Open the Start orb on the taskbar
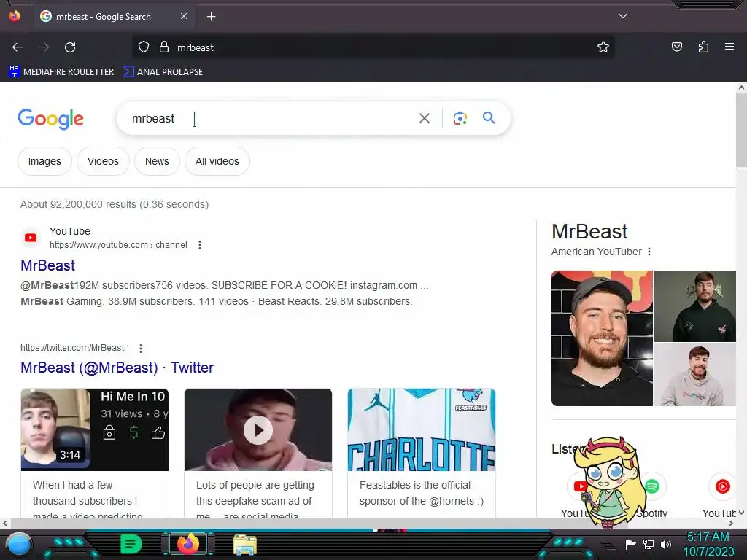Viewport: 747px width, 560px height. pos(19,545)
